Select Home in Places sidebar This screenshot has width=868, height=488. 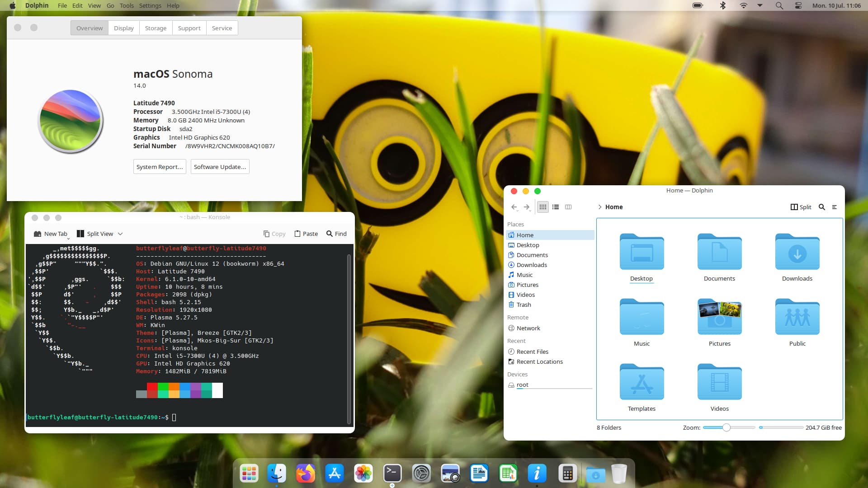tap(550, 235)
